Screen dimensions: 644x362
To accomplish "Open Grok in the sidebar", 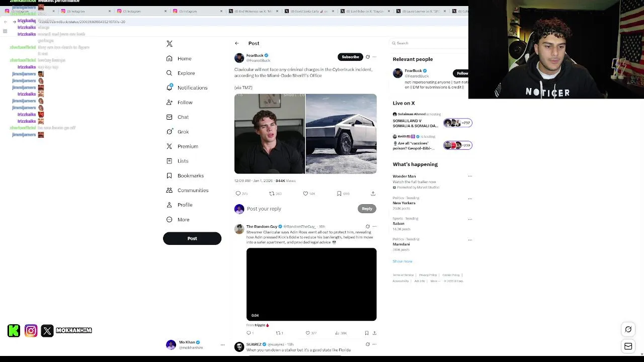I will click(178, 132).
